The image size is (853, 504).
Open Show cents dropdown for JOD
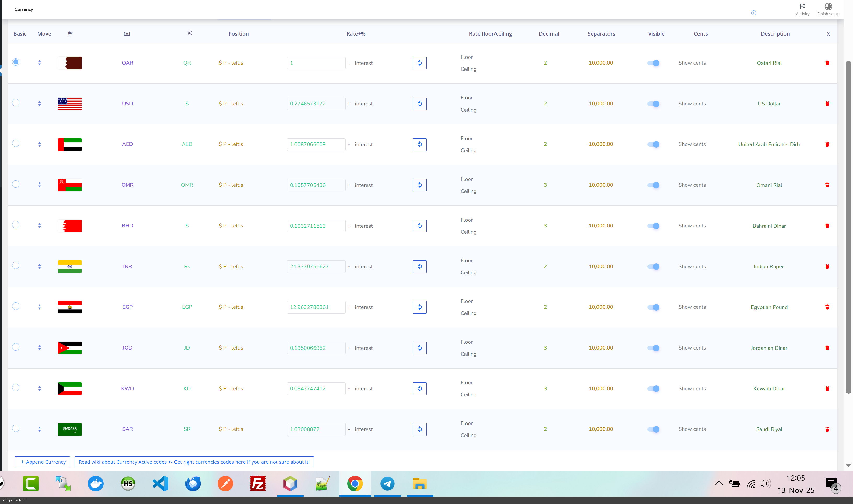pos(692,348)
